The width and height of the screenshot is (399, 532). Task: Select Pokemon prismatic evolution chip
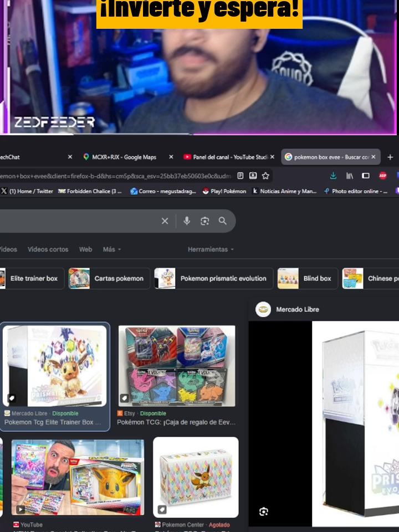[213, 279]
